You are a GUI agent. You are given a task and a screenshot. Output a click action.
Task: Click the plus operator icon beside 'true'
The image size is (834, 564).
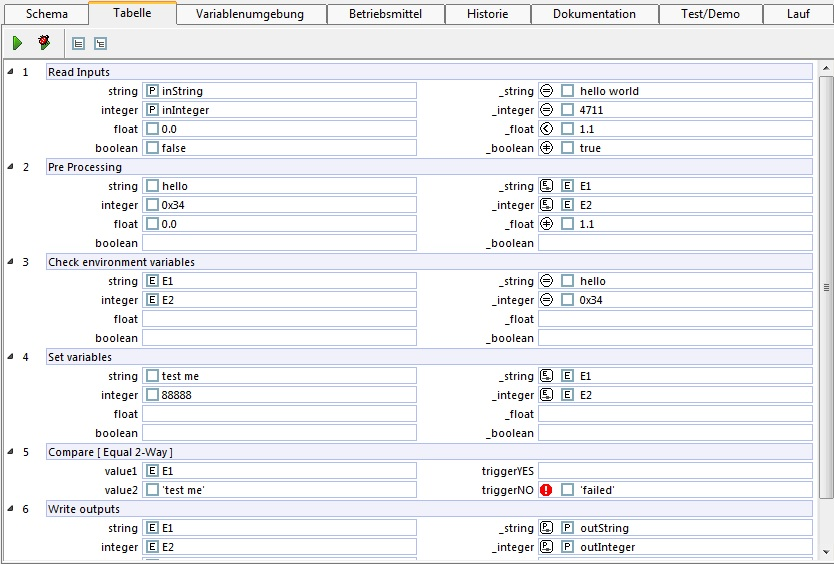[x=546, y=148]
